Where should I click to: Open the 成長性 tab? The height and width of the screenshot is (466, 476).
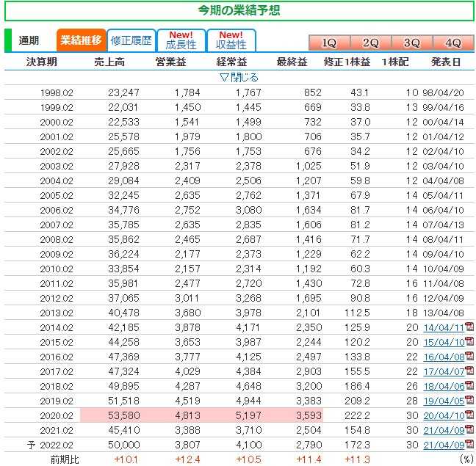click(x=181, y=40)
